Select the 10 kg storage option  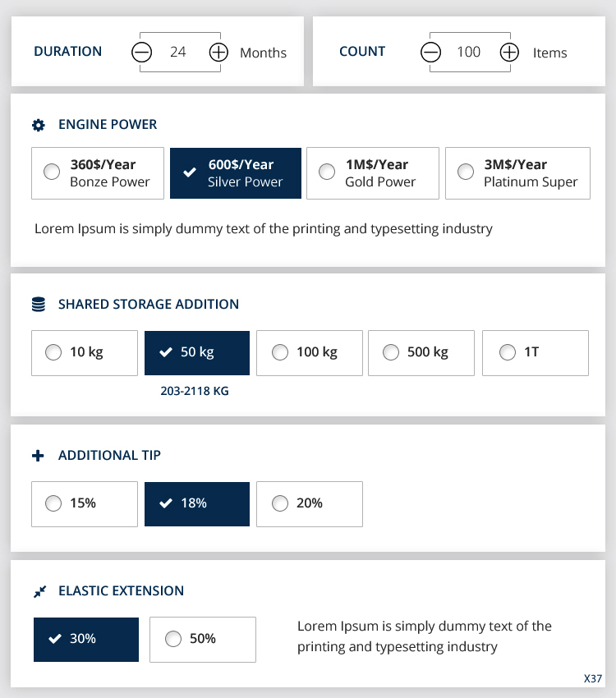click(84, 353)
